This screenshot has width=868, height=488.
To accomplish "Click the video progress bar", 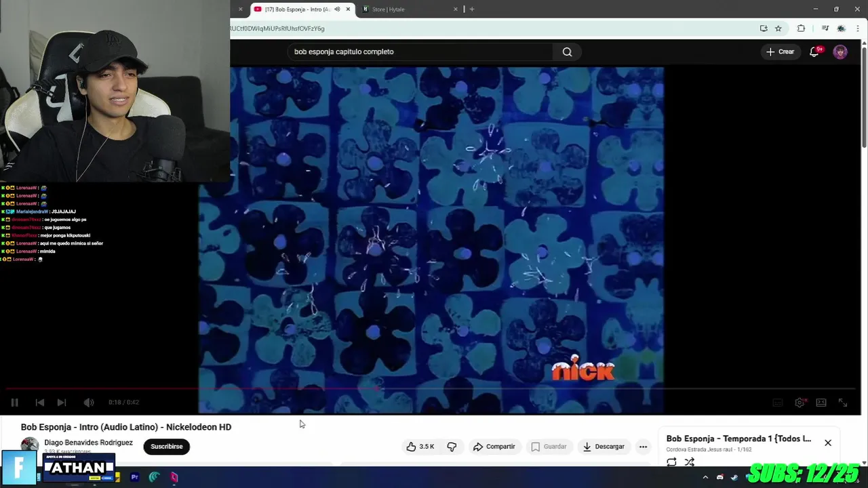I will click(431, 389).
